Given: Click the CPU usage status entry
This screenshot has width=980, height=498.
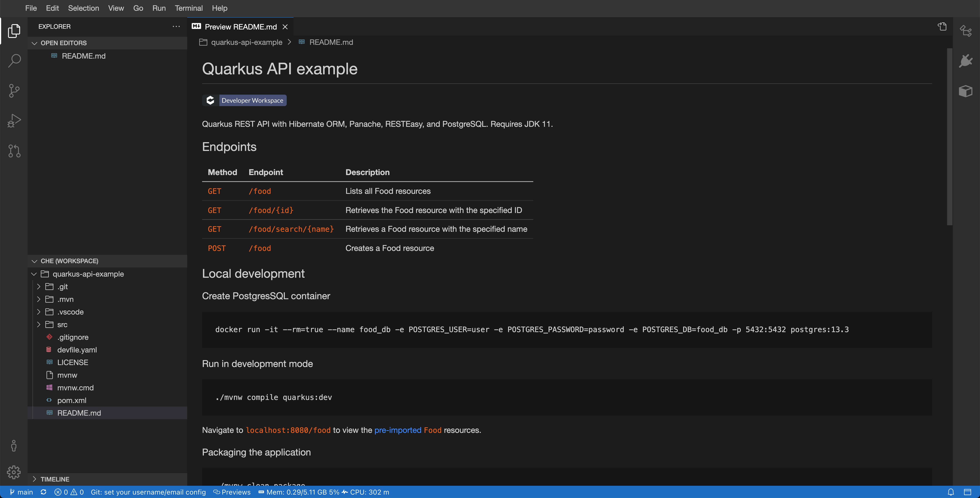Looking at the screenshot, I should [x=366, y=492].
